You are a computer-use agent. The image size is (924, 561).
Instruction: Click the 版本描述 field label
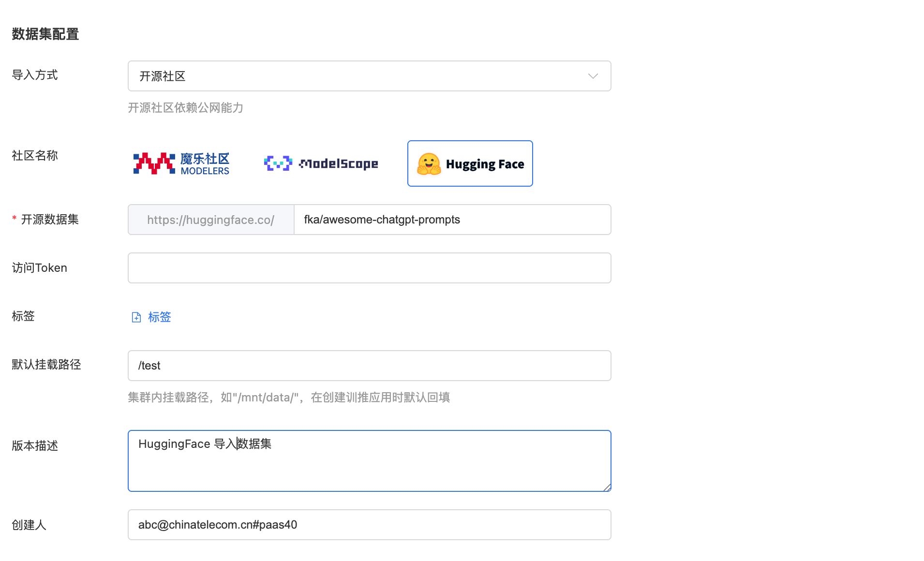(x=35, y=445)
